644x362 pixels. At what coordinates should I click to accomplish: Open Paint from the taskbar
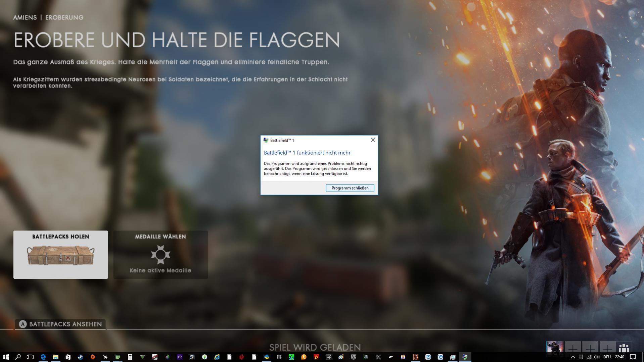(341, 357)
